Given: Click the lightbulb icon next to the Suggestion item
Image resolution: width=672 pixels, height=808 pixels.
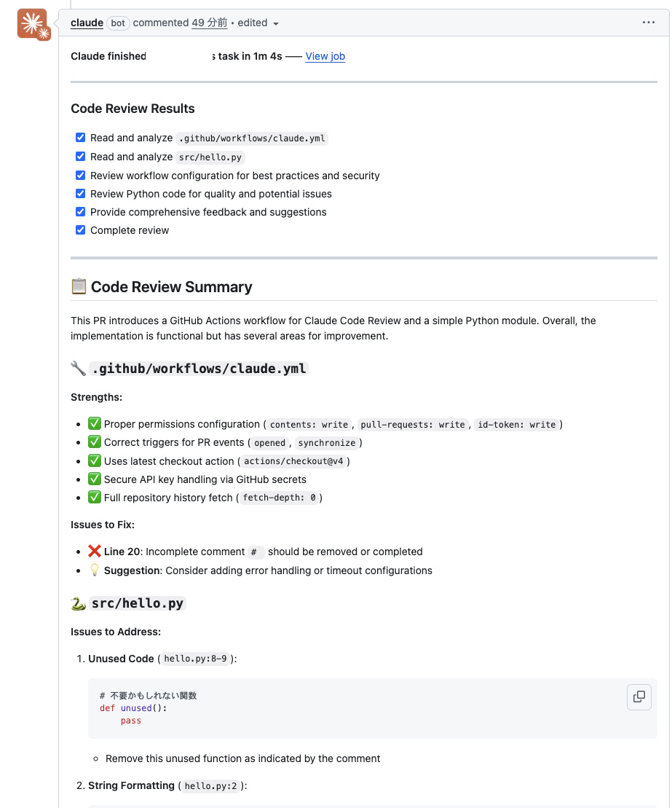Looking at the screenshot, I should tap(93, 569).
